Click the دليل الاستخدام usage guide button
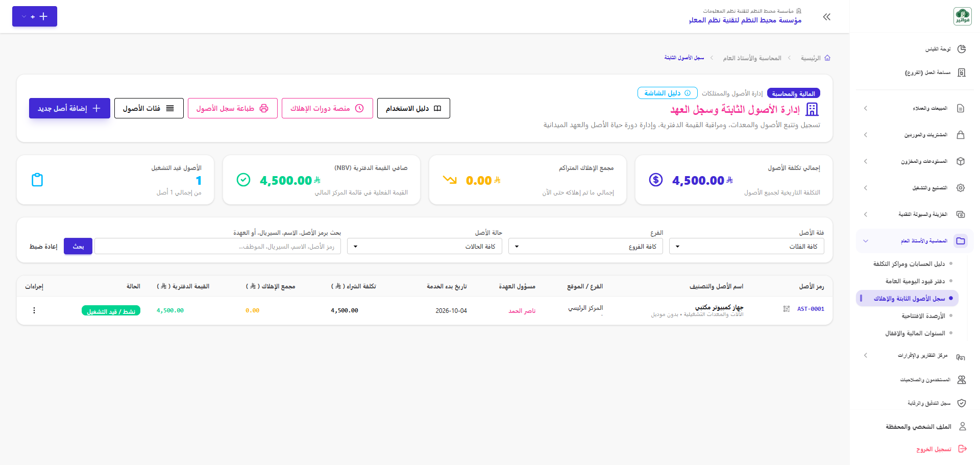Image resolution: width=980 pixels, height=465 pixels. (x=413, y=108)
